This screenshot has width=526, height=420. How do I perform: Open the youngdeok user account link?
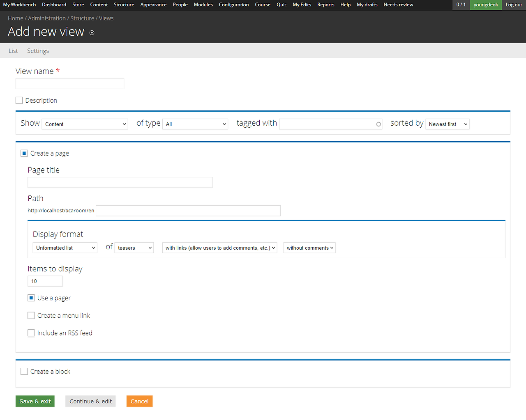(486, 5)
